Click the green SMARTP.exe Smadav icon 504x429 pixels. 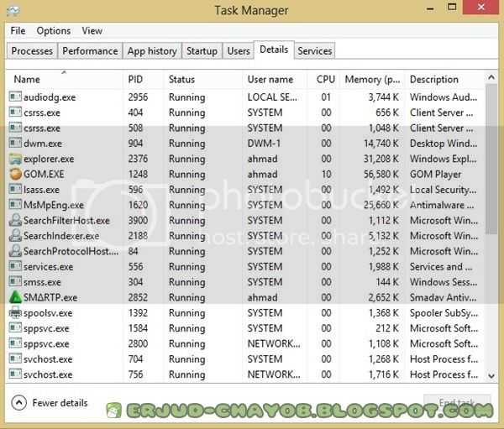[x=15, y=297]
